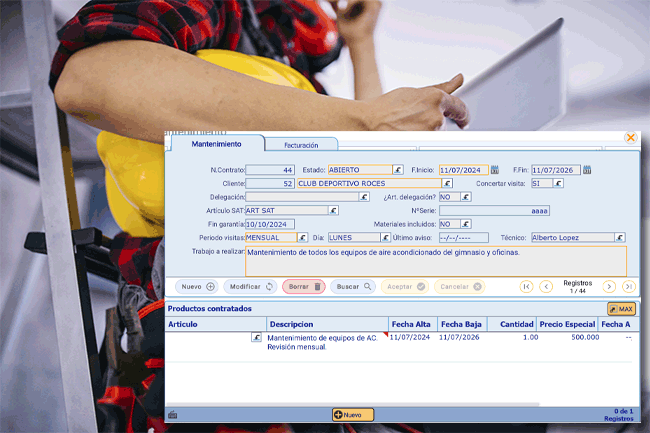The image size is (650, 433).
Task: Open the Periodo visitas dropdown
Action: tap(302, 238)
